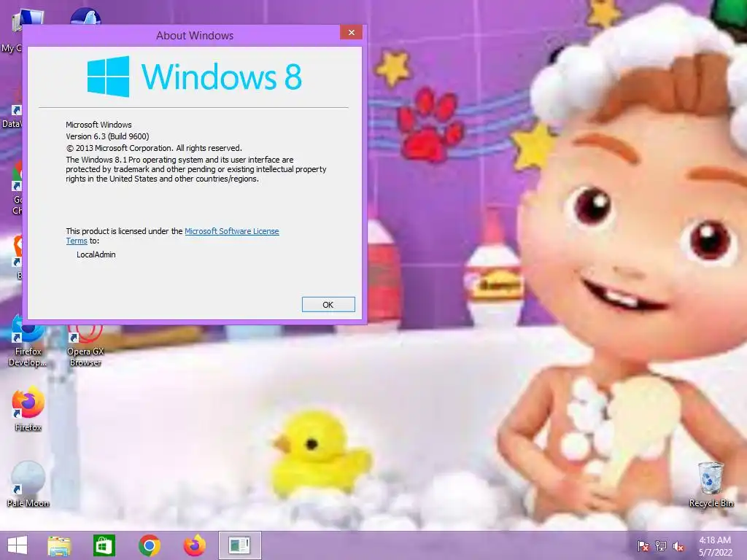Open the clock showing 4:18 AM

(x=715, y=546)
